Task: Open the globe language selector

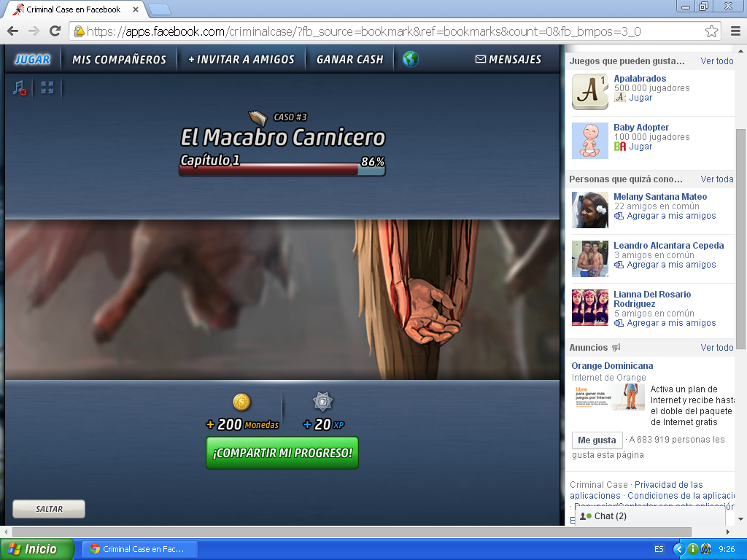Action: (x=410, y=59)
